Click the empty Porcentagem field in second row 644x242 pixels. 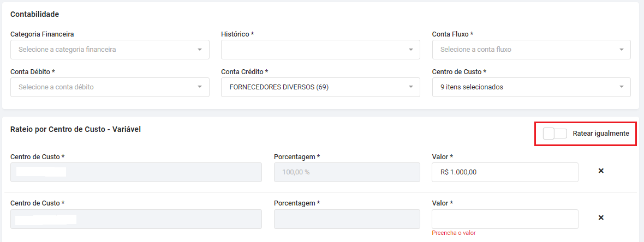pos(347,219)
